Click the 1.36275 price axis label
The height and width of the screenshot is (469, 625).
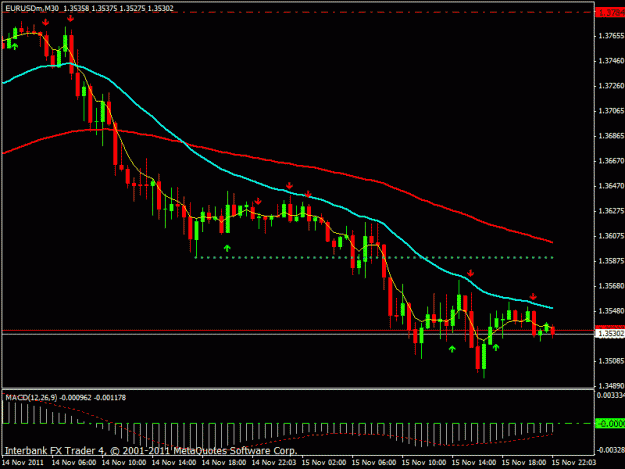611,211
